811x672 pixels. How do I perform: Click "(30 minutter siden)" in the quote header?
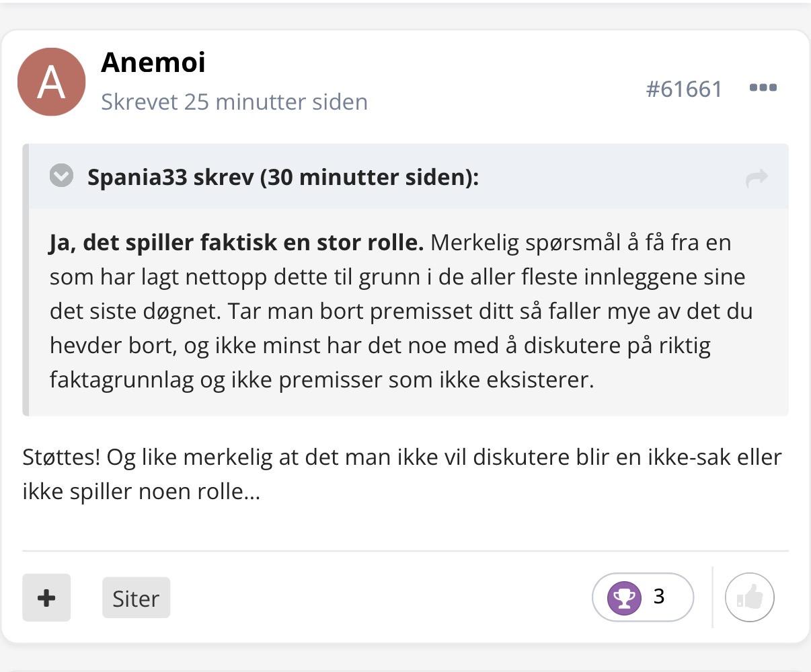coord(369,178)
